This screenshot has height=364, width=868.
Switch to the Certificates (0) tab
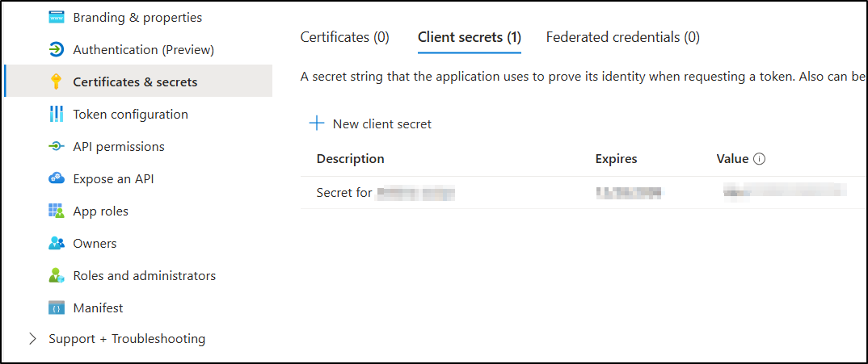(344, 37)
